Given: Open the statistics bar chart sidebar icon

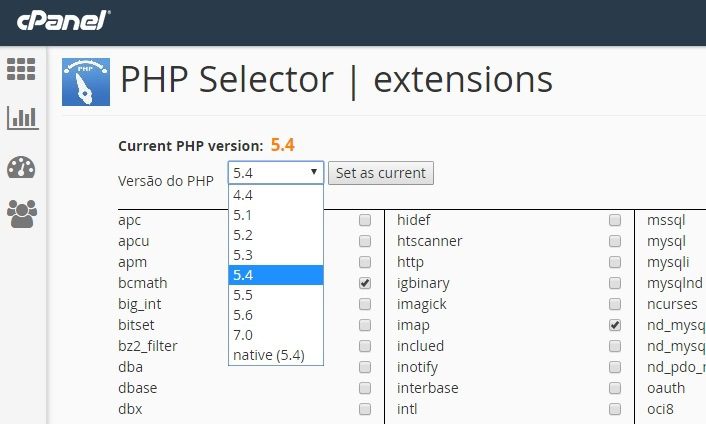Looking at the screenshot, I should point(23,118).
